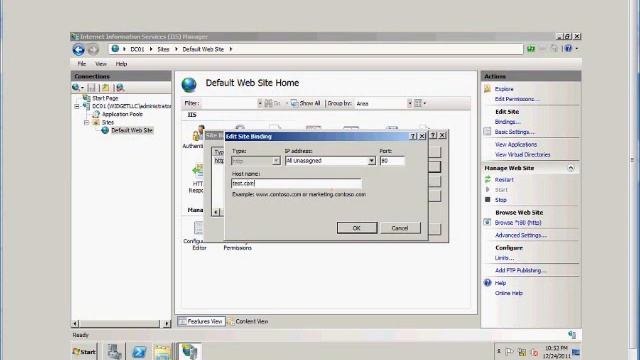
Task: Click the Basic Settings page icon
Action: click(487, 131)
